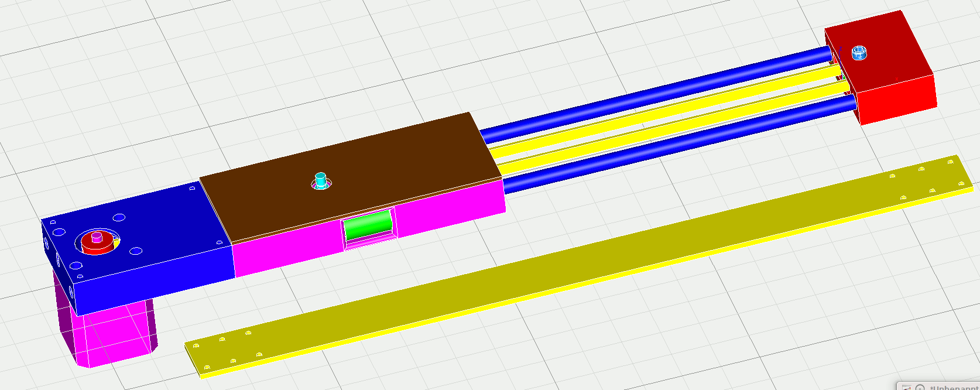Select the light-blue bushing on the red block
The height and width of the screenshot is (390, 980).
click(859, 53)
